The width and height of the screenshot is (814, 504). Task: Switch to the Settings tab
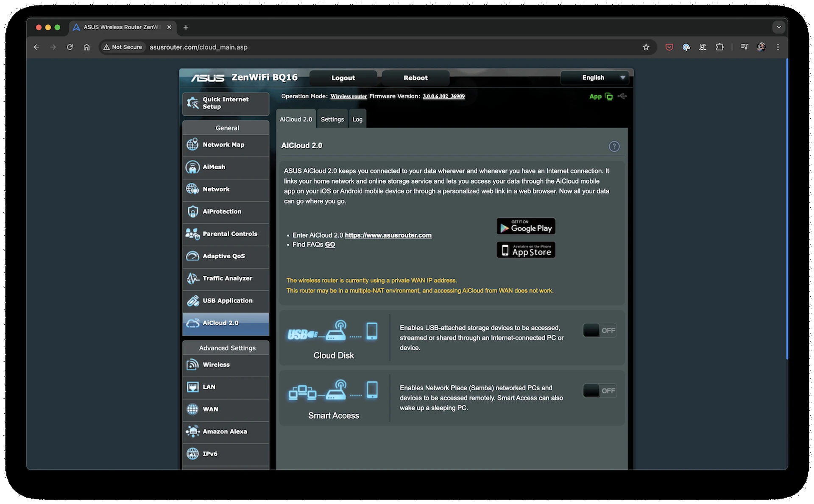(x=332, y=119)
